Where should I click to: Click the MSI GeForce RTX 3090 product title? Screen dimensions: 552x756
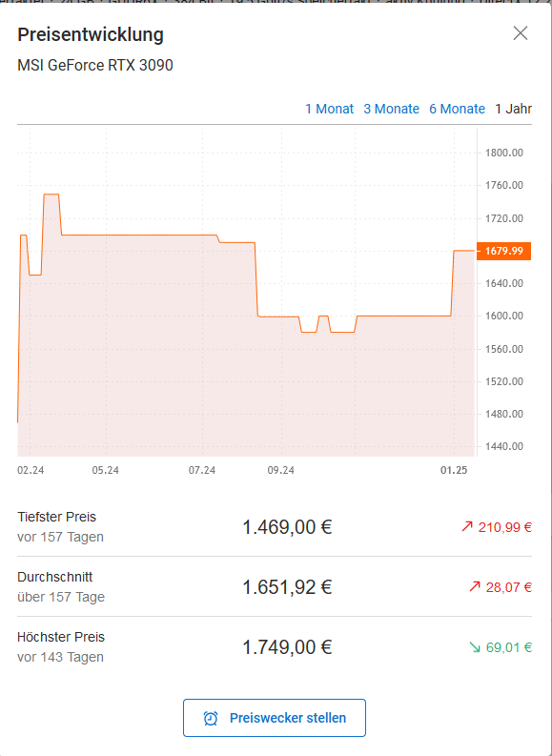pos(95,65)
